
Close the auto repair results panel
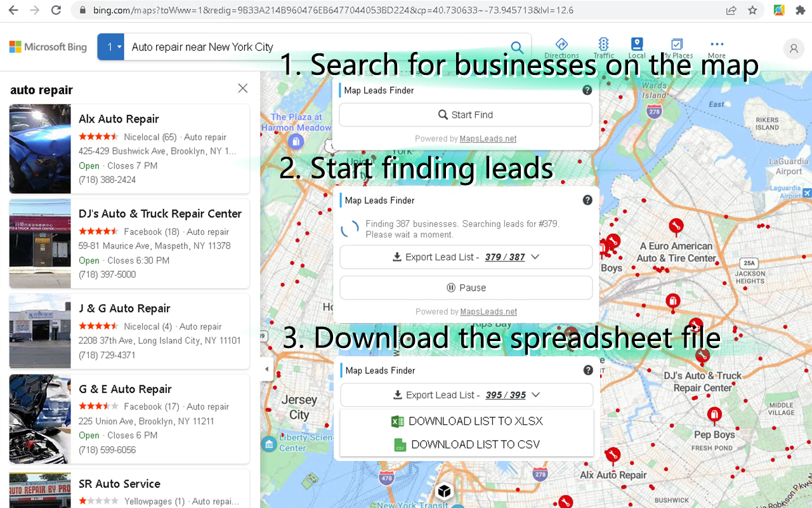[242, 88]
